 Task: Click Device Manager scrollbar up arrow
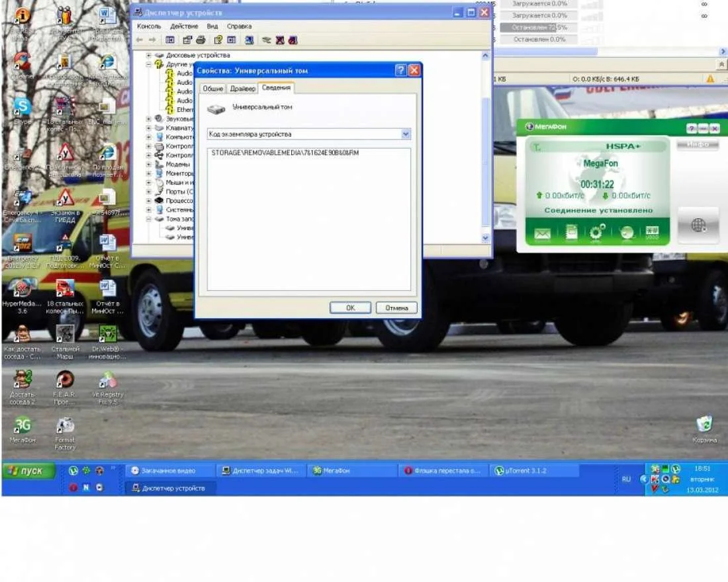tap(486, 56)
